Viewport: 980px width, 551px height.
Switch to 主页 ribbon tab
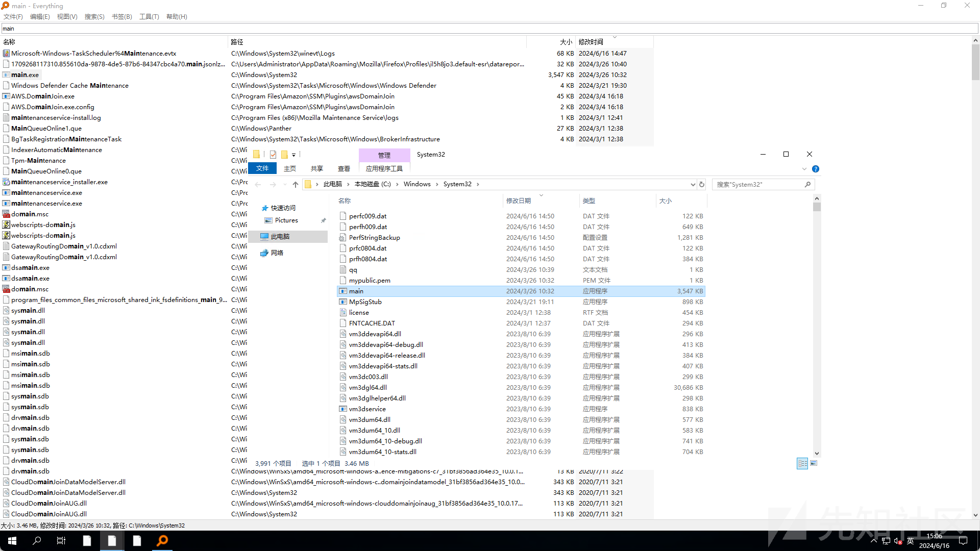[290, 168]
